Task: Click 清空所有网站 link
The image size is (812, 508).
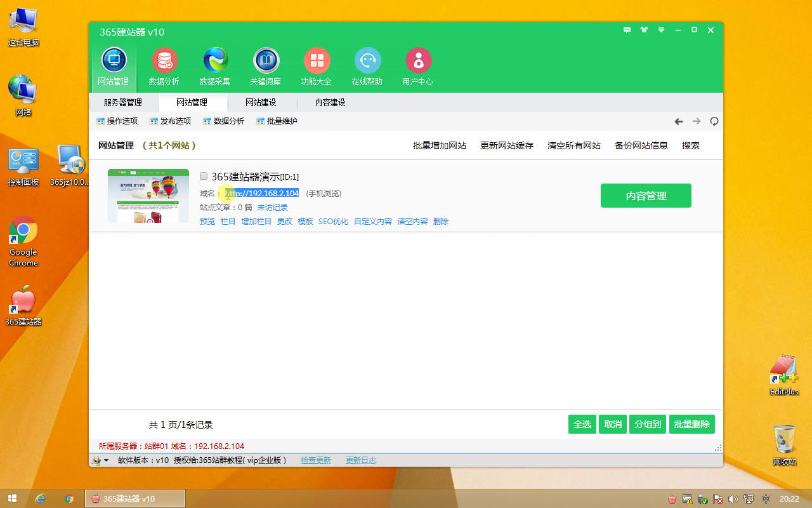Action: click(574, 145)
